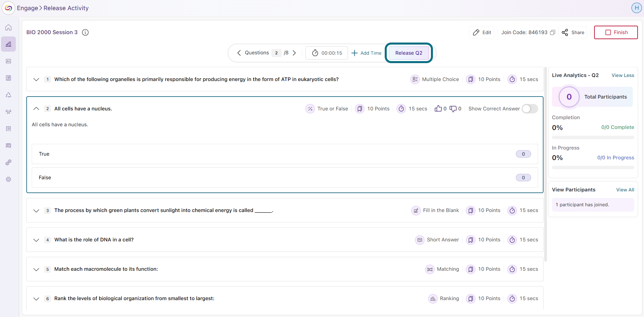Click Engage in the breadcrumb
Viewport: 644px width, 317px height.
[x=27, y=8]
